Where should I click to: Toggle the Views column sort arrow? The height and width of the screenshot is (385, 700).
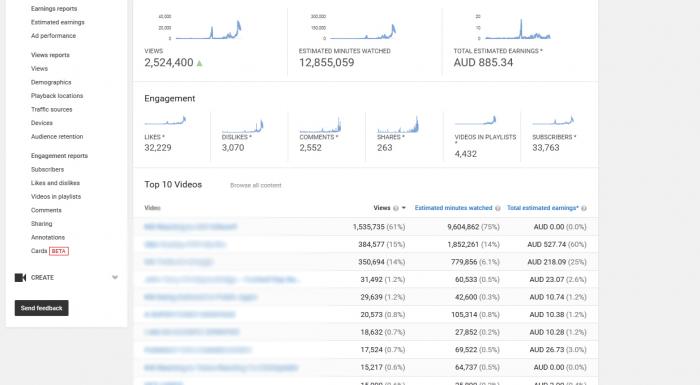pos(404,208)
